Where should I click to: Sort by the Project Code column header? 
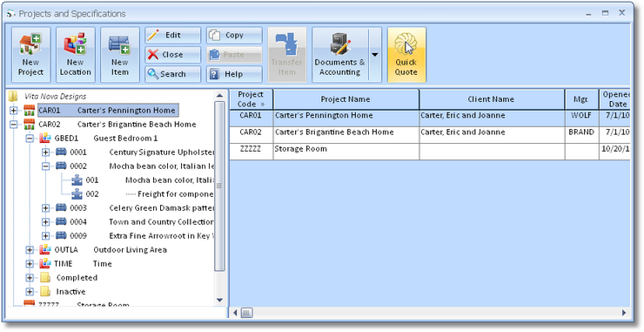point(251,99)
